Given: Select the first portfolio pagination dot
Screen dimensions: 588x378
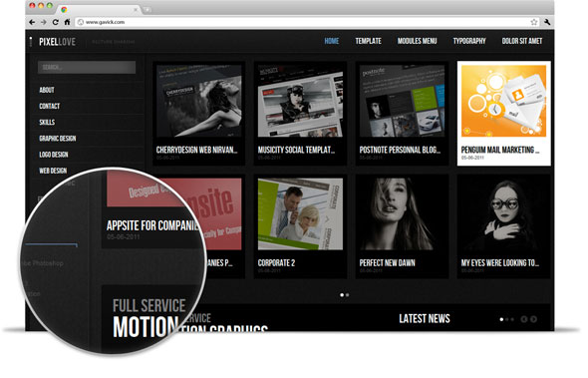Looking at the screenshot, I should pos(342,295).
